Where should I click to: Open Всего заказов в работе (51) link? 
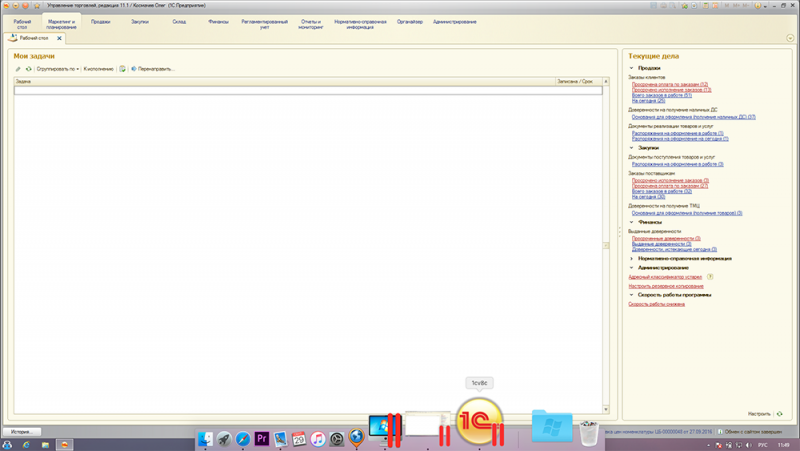[x=662, y=95]
